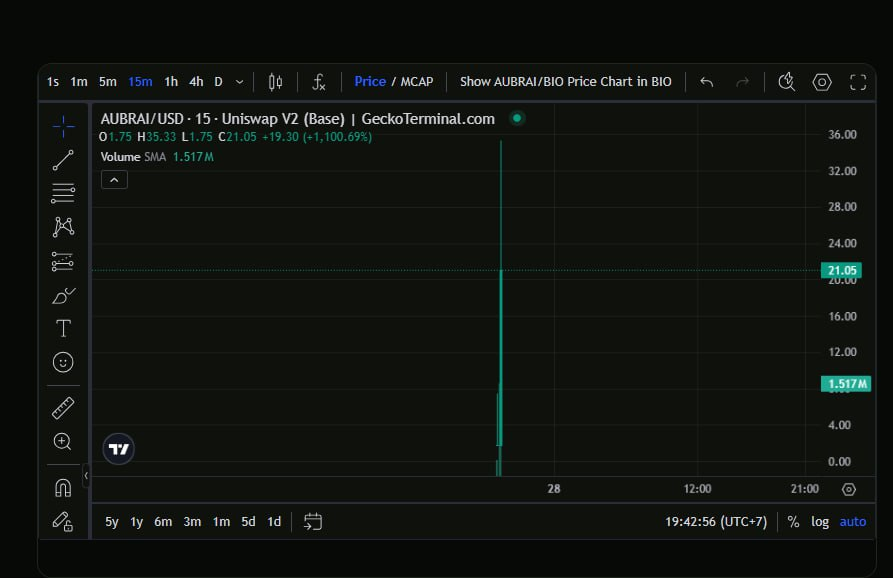
Task: Open the quick search magnifier icon
Action: (787, 82)
